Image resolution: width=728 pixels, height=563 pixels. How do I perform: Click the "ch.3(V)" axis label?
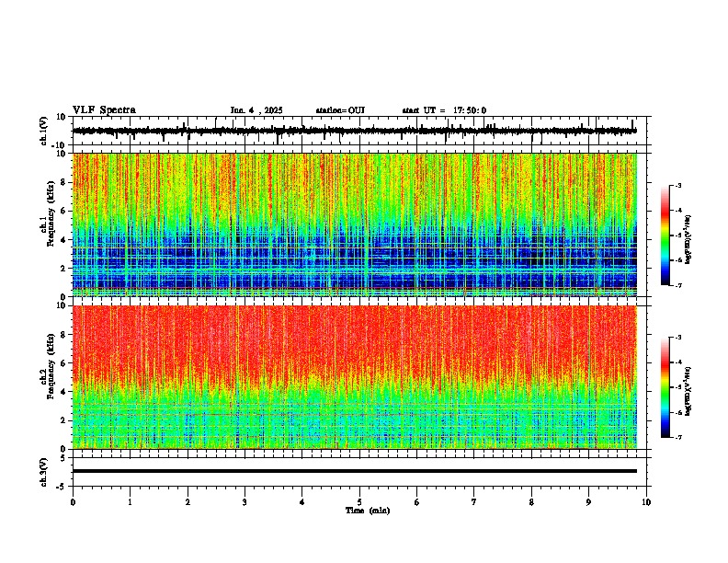tap(44, 472)
